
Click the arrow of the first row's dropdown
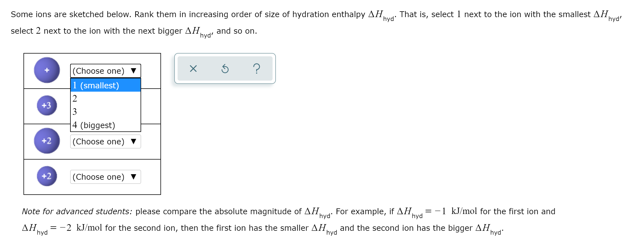click(134, 71)
